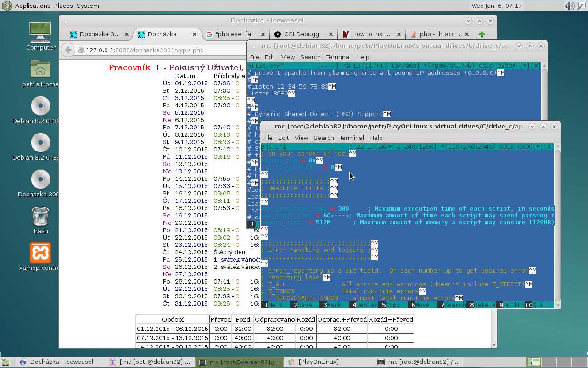Click table cell '01.12.2015 - 06.12.2015'
Viewport: 588px width, 368px height.
click(x=173, y=329)
